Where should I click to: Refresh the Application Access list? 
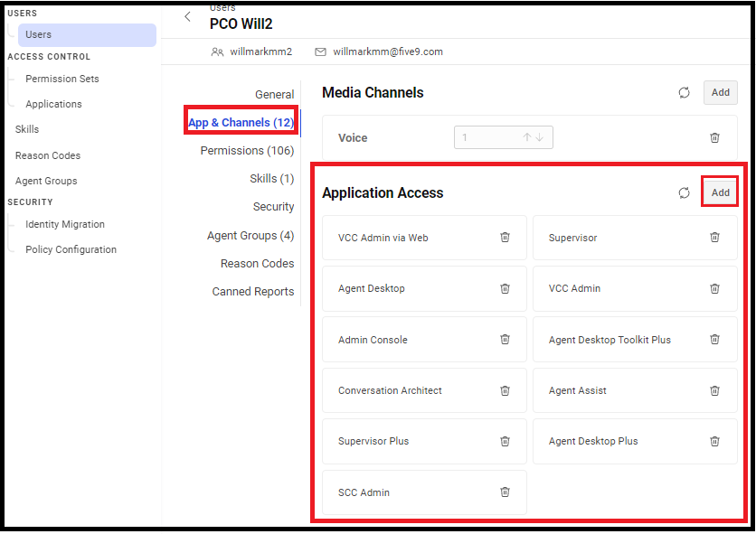click(x=685, y=192)
